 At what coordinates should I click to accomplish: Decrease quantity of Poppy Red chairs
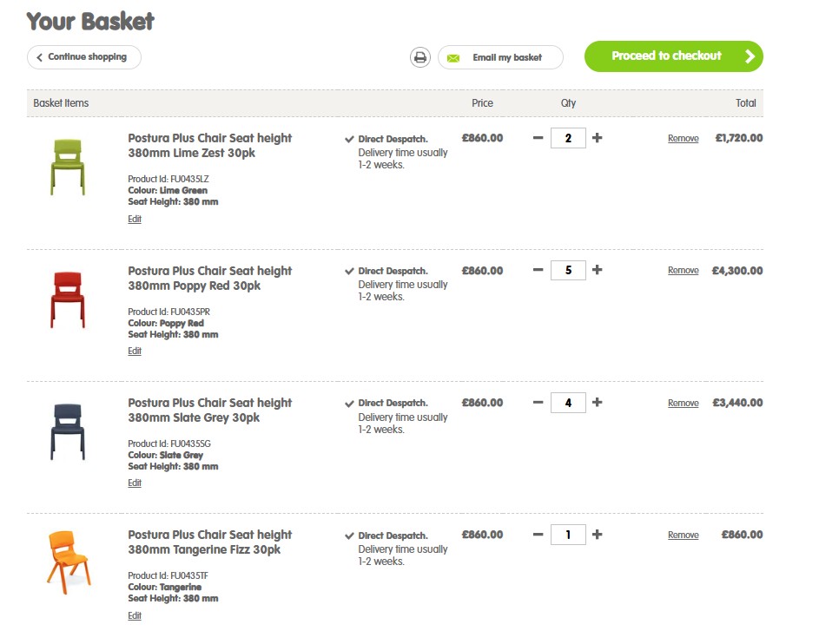coord(538,270)
